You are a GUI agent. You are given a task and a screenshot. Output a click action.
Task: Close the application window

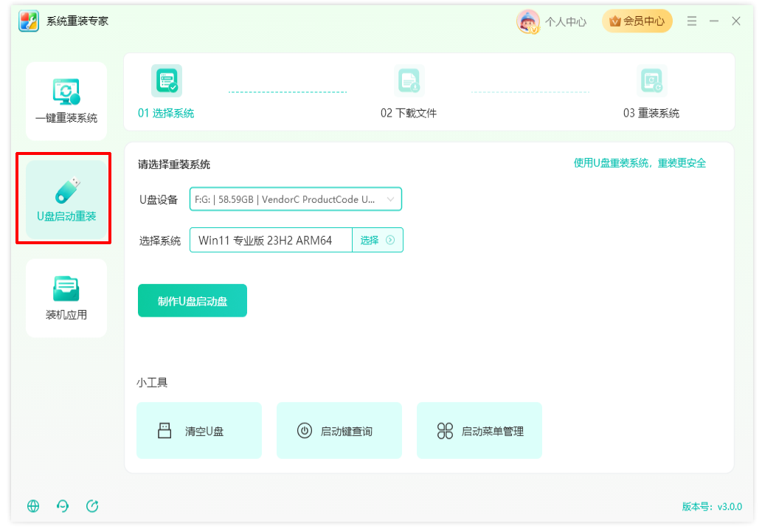pyautogui.click(x=736, y=21)
